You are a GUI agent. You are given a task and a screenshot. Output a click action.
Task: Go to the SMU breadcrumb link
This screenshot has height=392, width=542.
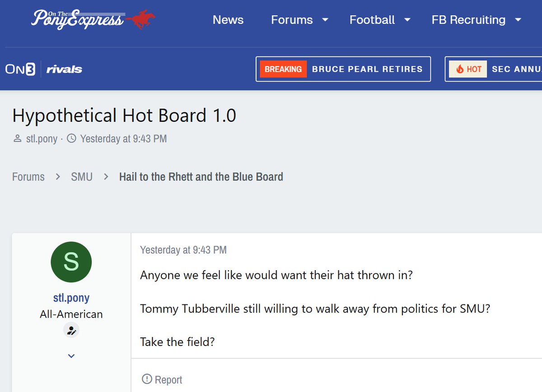click(x=82, y=176)
